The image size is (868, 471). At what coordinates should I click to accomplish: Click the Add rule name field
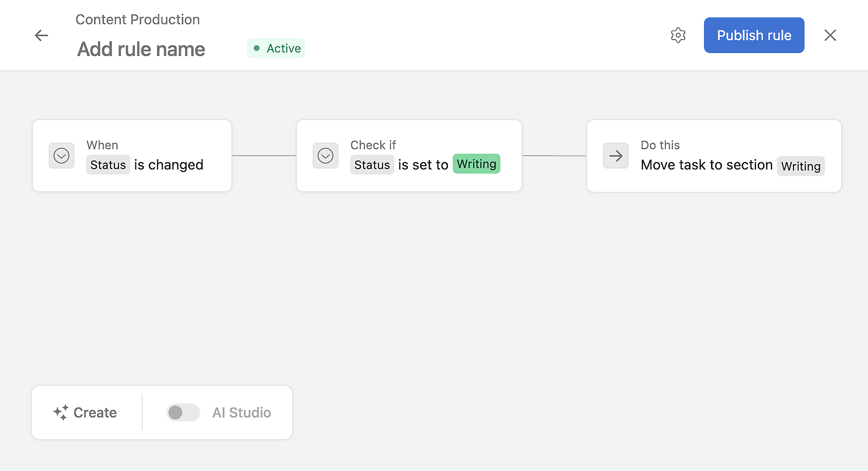(x=141, y=48)
